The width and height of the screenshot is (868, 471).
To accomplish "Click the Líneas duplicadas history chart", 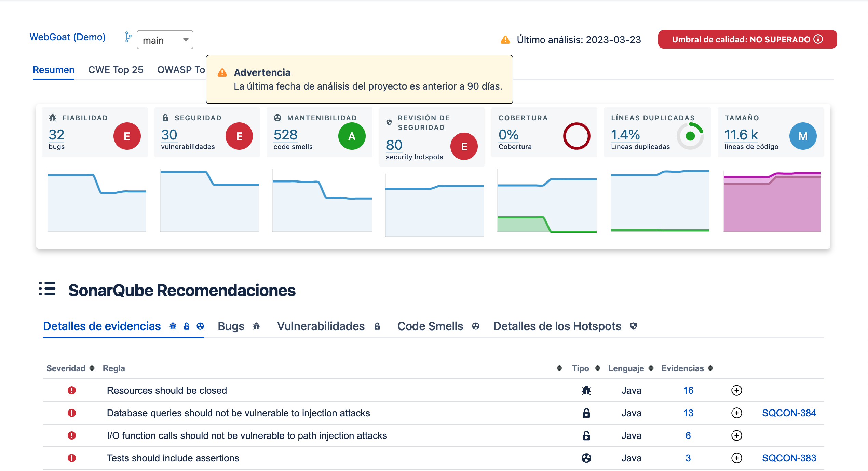I will pyautogui.click(x=660, y=201).
